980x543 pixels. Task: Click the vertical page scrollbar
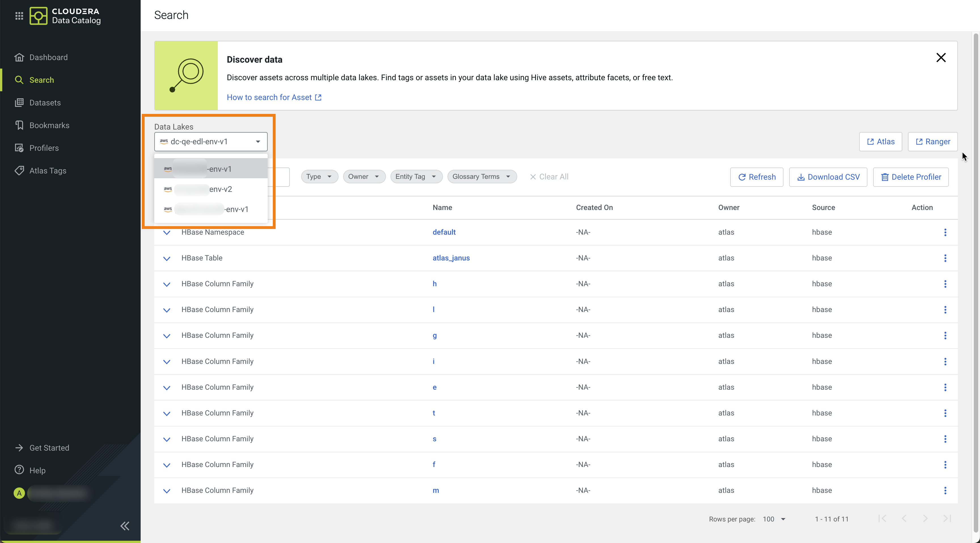(975, 266)
